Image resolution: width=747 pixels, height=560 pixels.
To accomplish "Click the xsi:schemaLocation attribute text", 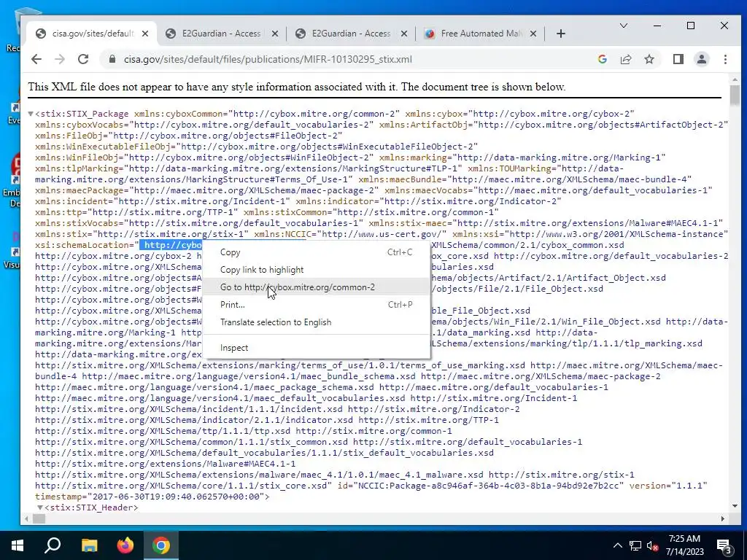I will click(84, 245).
